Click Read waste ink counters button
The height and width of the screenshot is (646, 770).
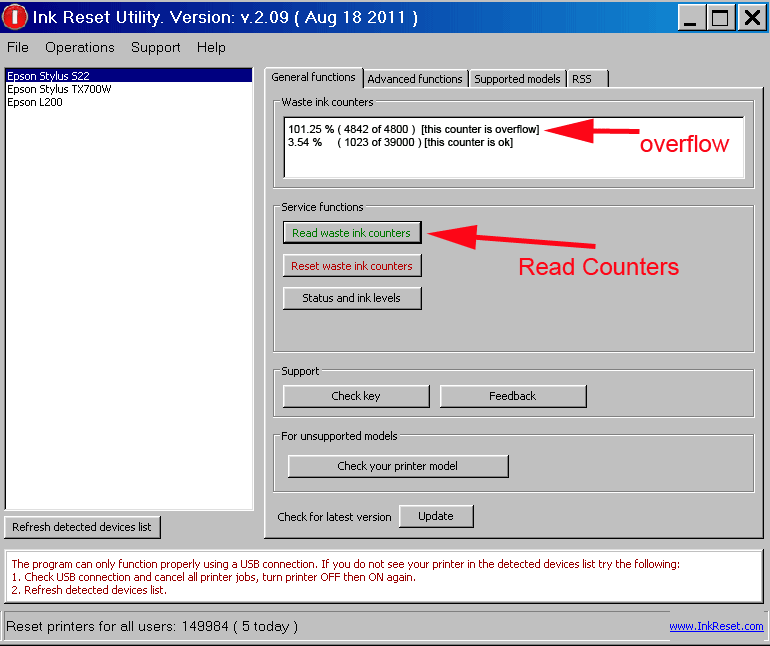click(x=352, y=233)
